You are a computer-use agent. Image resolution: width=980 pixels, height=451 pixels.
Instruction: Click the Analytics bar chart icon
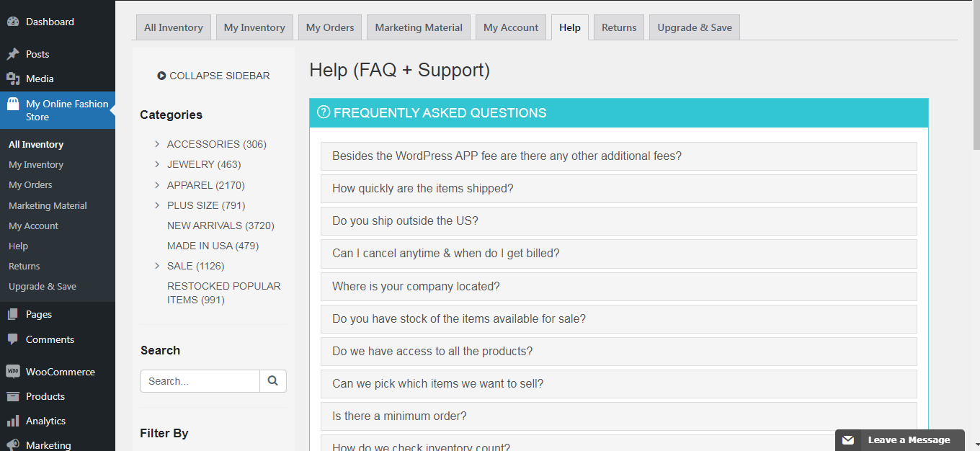pos(13,421)
